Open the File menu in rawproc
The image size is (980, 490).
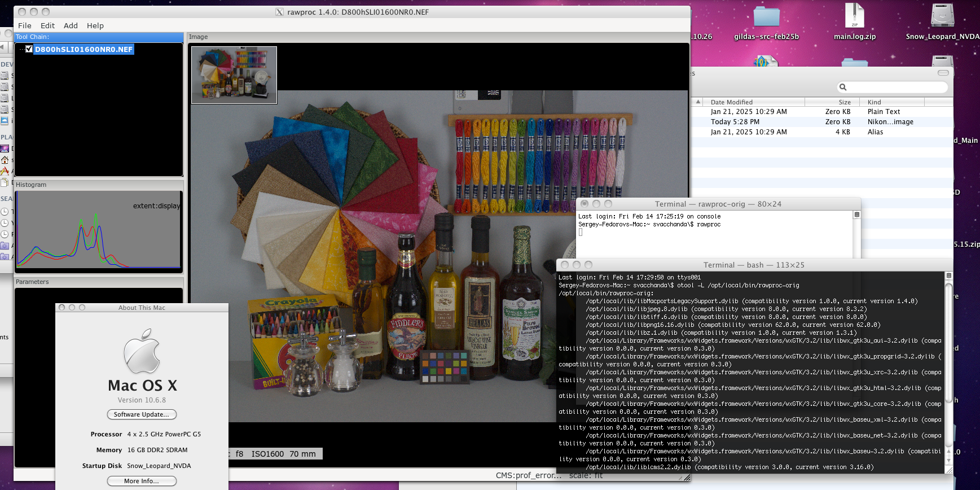24,25
